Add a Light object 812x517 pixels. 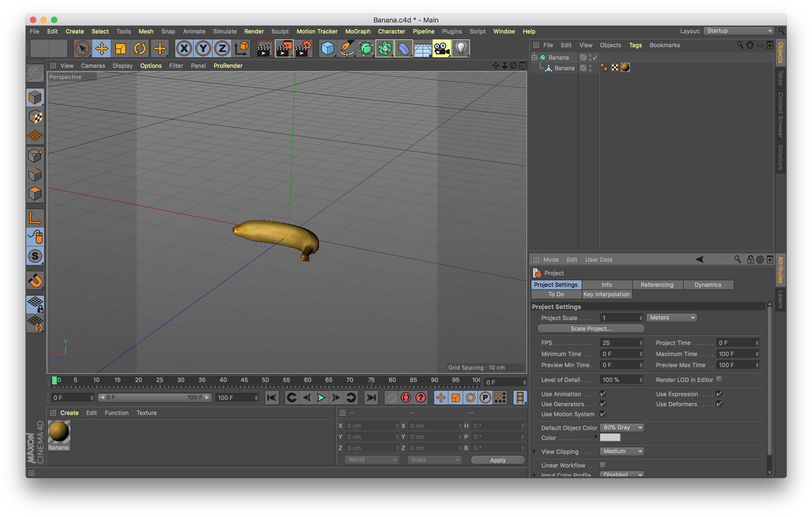pos(461,49)
